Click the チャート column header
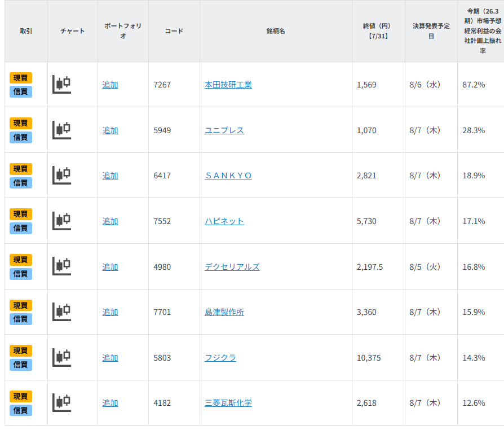This screenshot has width=504, height=434. pyautogui.click(x=73, y=31)
